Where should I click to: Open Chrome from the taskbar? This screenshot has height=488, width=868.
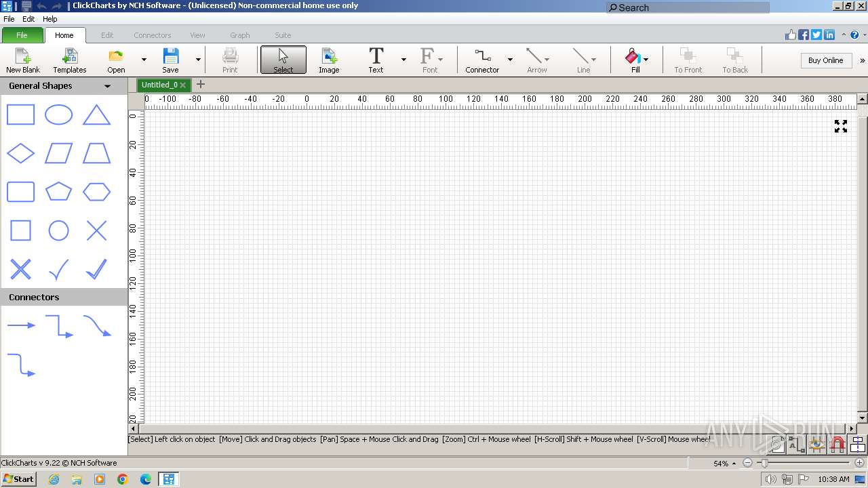click(x=123, y=479)
